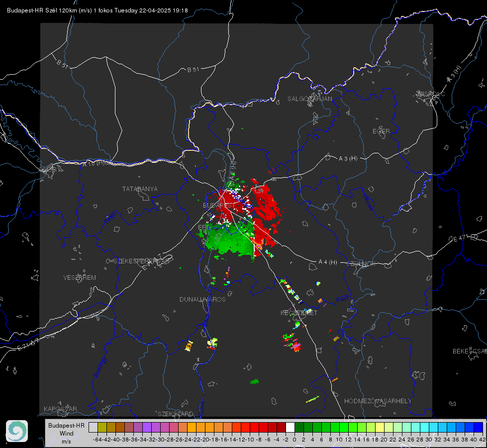487x448 pixels.
Task: Select the HODMEZOVASARHELY city label
Action: click(x=378, y=401)
